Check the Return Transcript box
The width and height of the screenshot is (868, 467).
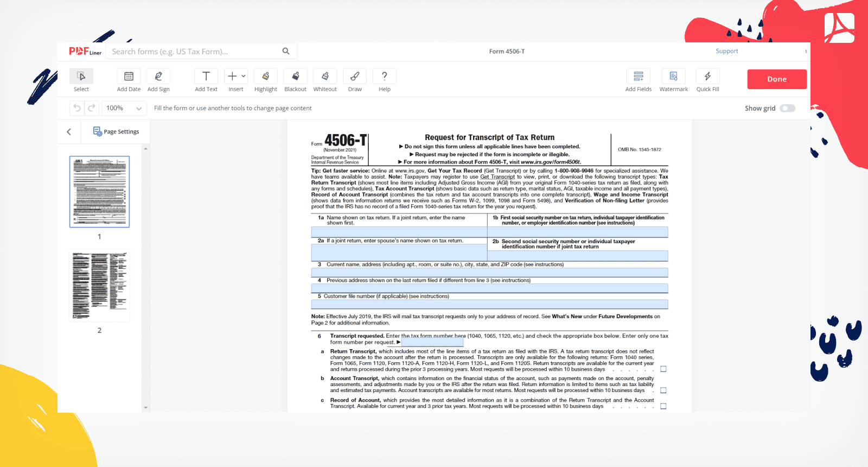pos(663,369)
